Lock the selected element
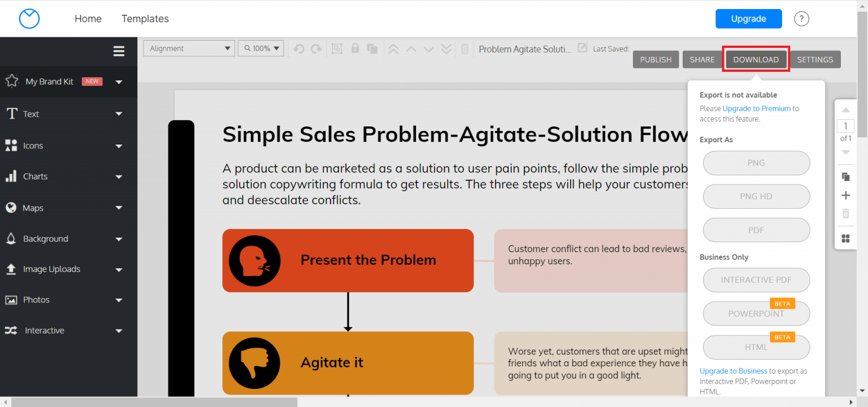Screen dimensions: 868x407 point(355,48)
